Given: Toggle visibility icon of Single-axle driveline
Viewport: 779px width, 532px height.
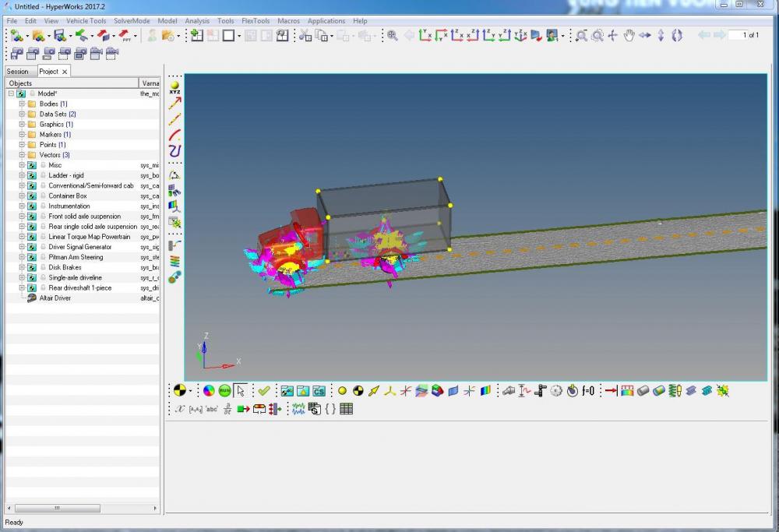Looking at the screenshot, I should click(x=44, y=277).
